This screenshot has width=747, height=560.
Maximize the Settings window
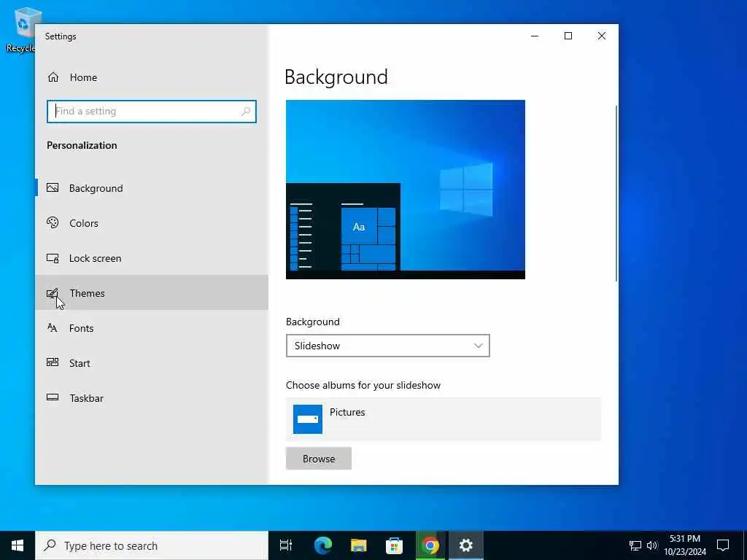(568, 36)
